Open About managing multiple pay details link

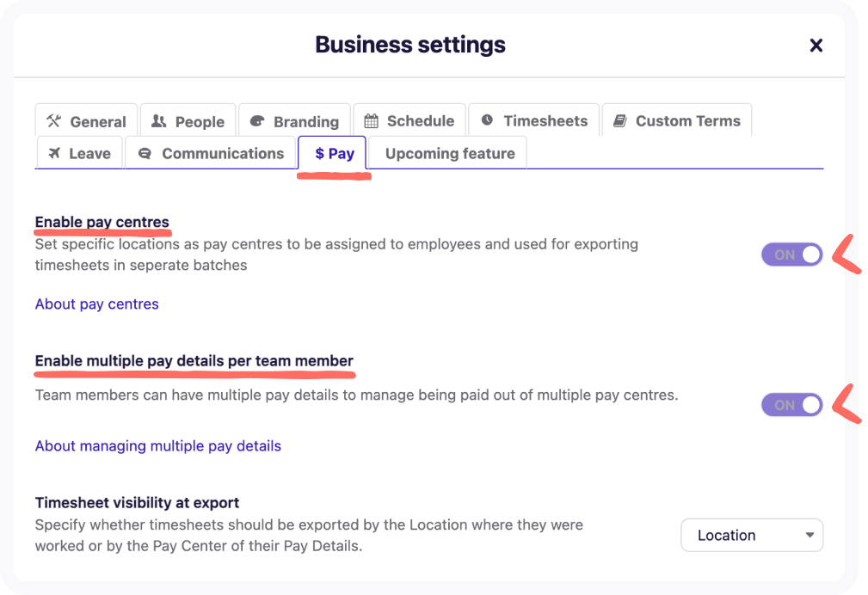(x=157, y=445)
